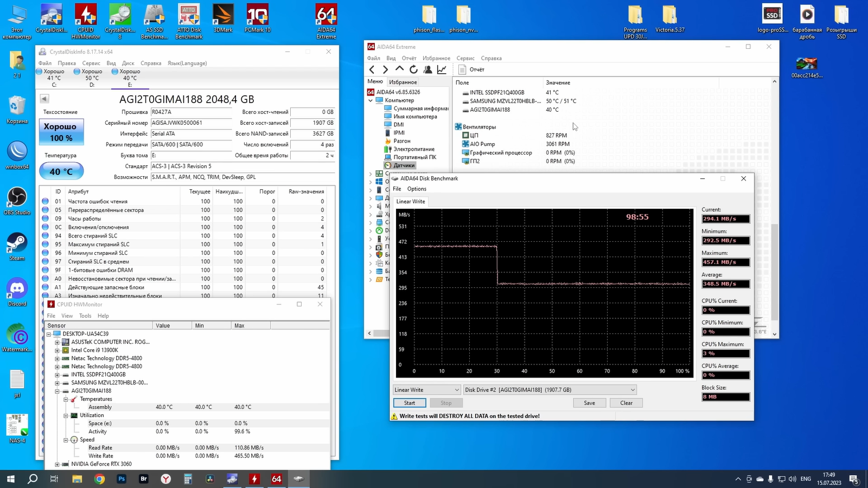Click the Report (Отчёт) toolbar icon

[x=462, y=69]
